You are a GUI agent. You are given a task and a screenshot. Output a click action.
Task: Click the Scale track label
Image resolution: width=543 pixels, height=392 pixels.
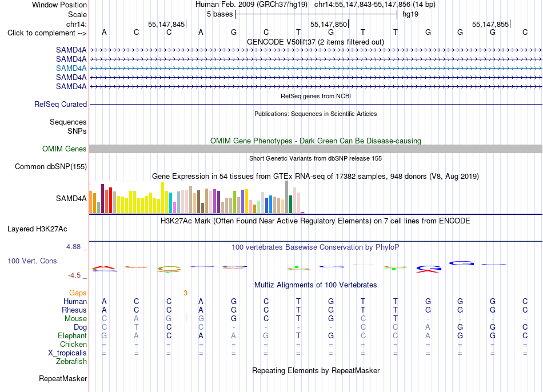pos(77,14)
